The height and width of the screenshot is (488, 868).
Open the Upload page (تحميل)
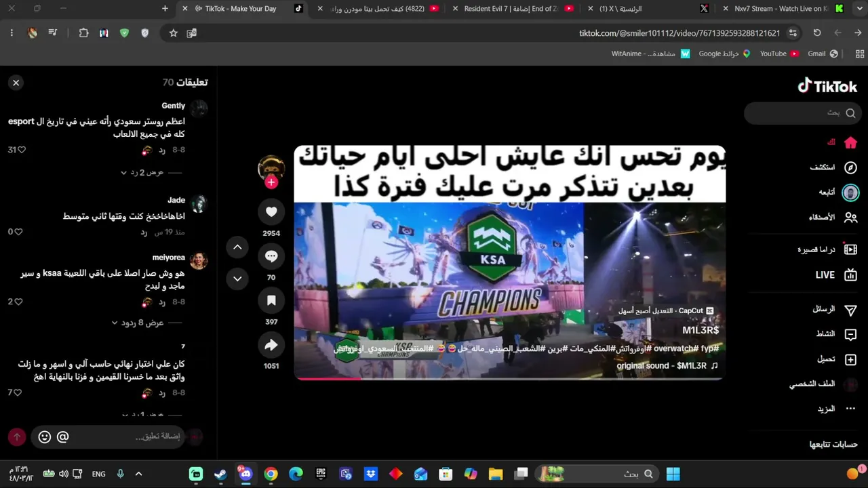click(x=837, y=359)
